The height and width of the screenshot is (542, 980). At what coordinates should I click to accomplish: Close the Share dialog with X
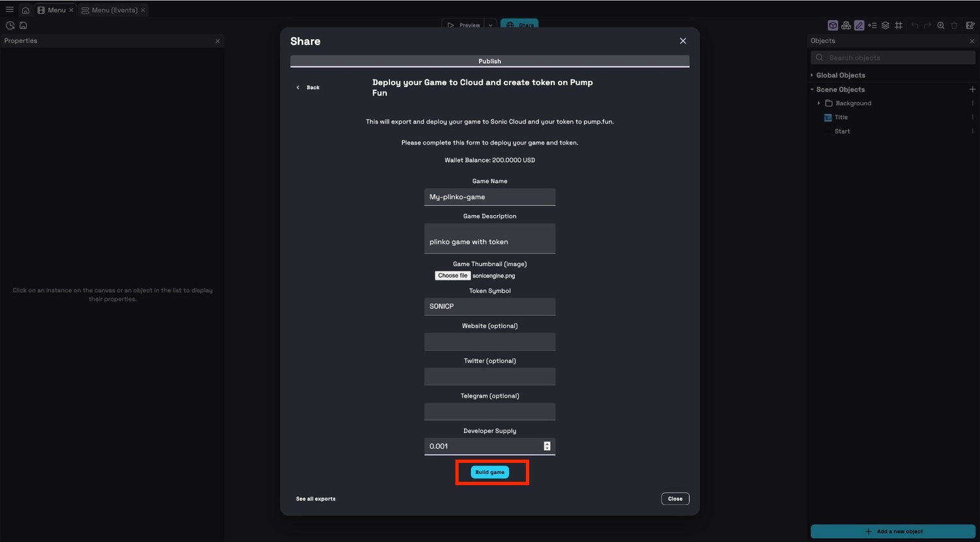pos(683,41)
